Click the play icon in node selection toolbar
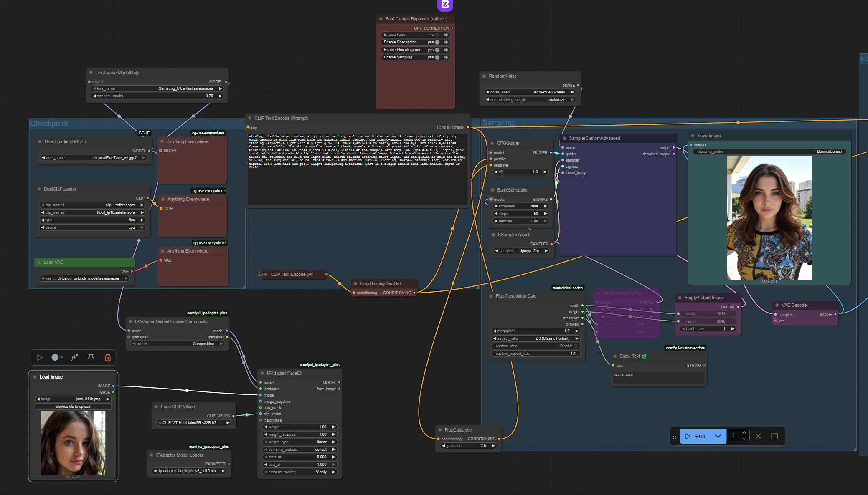 (x=40, y=358)
